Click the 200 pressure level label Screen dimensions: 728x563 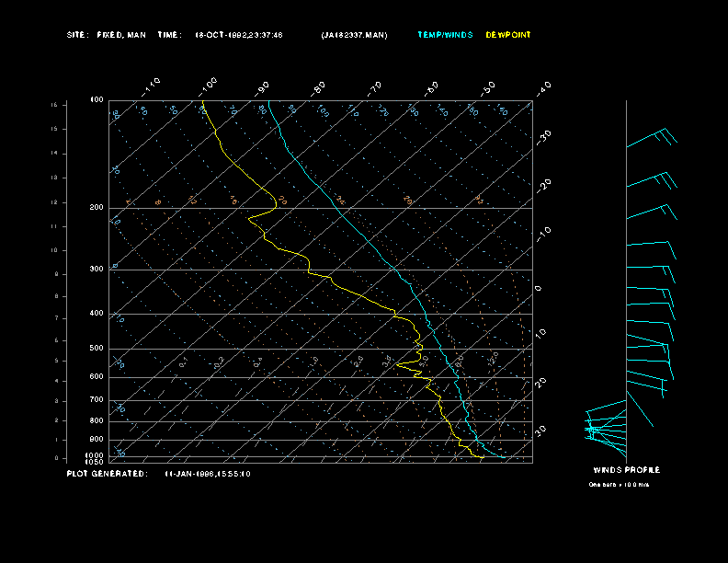(97, 208)
